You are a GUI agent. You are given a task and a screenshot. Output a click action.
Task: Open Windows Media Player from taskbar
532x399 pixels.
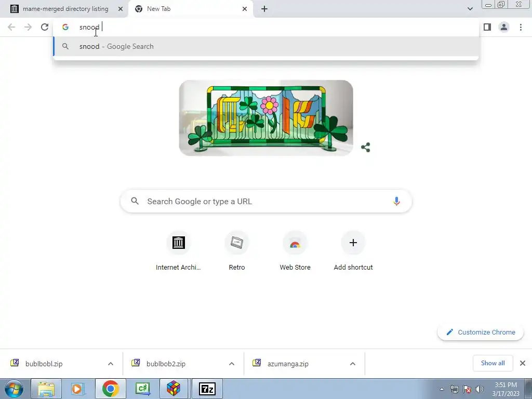78,389
